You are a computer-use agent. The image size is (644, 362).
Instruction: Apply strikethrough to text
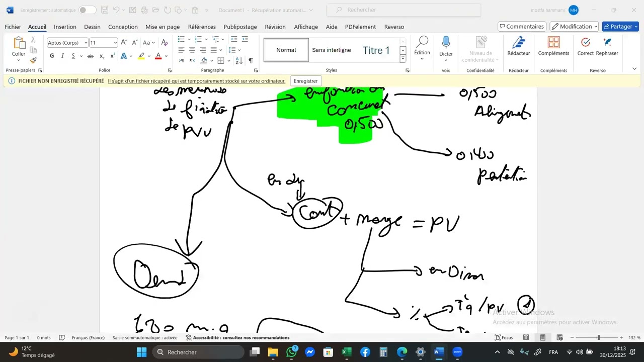pos(91,56)
